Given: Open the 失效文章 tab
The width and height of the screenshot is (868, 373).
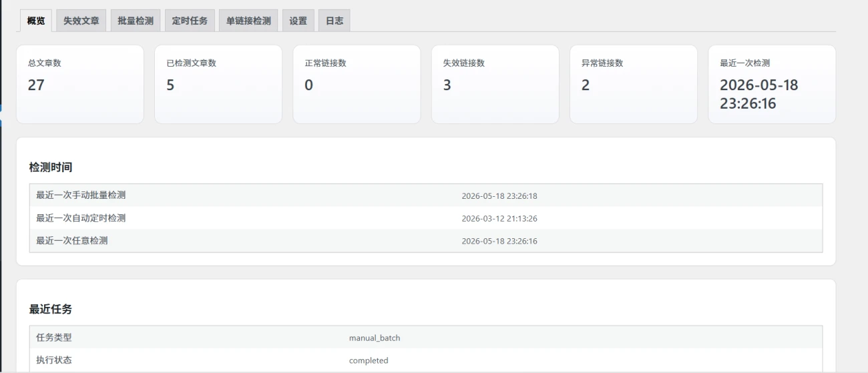Looking at the screenshot, I should coord(81,21).
